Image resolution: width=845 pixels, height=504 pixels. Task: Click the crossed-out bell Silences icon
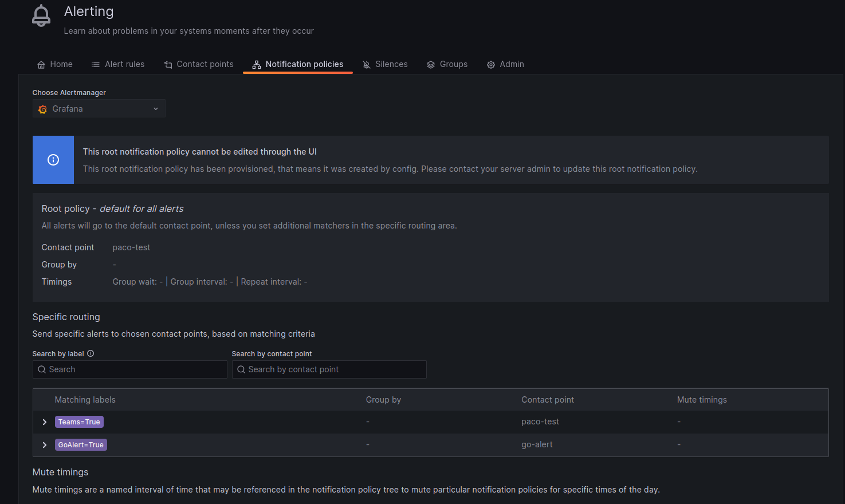[365, 64]
